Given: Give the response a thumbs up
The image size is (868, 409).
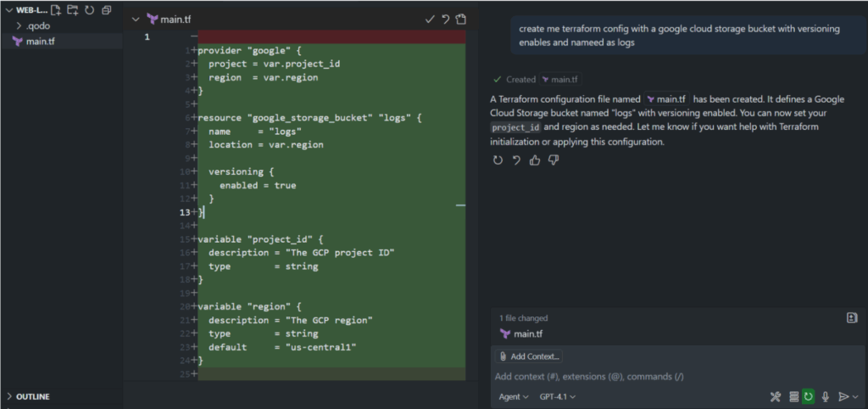Looking at the screenshot, I should 535,160.
